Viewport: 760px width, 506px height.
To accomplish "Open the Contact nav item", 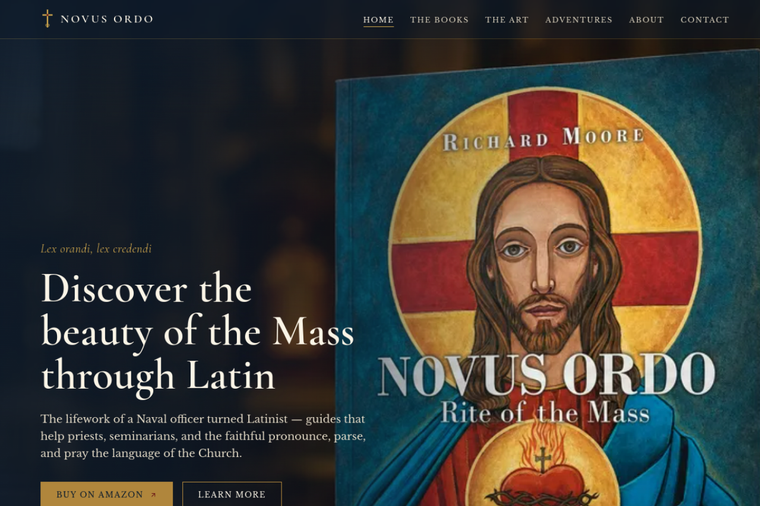I will (x=705, y=20).
